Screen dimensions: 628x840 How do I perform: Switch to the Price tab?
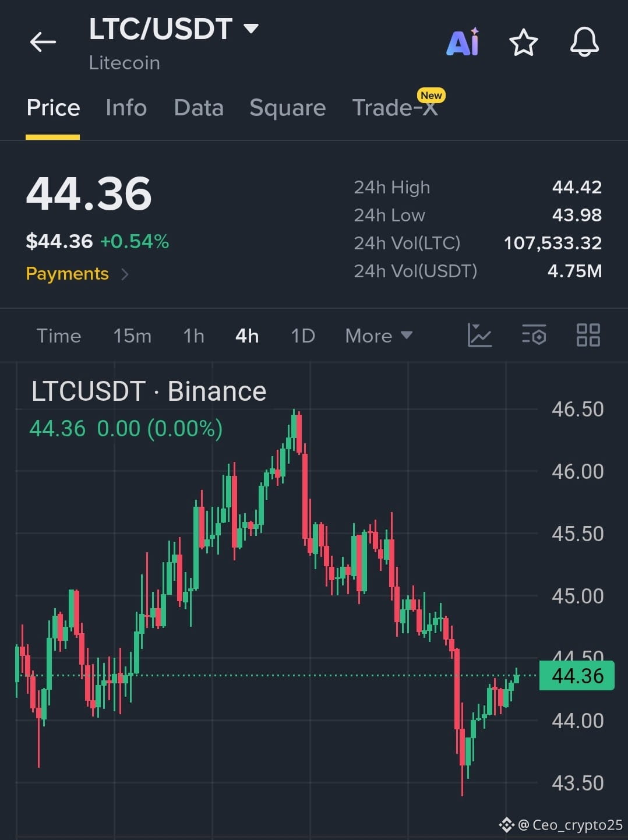tap(53, 108)
